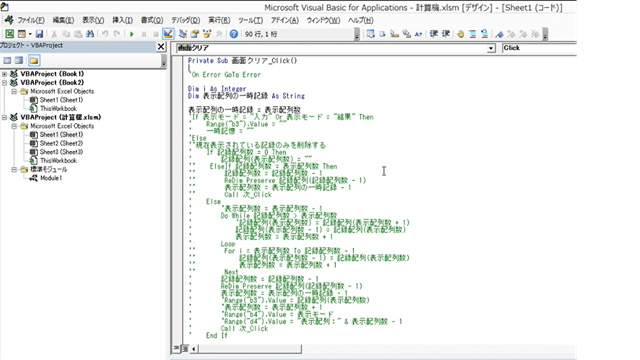
Task: Open the Object Browser icon
Action: (x=207, y=34)
